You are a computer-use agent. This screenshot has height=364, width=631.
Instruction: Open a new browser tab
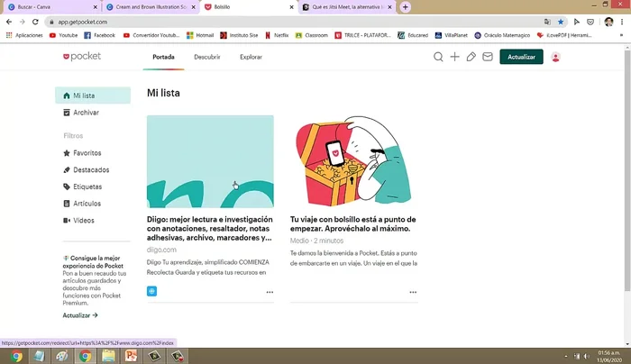[406, 7]
